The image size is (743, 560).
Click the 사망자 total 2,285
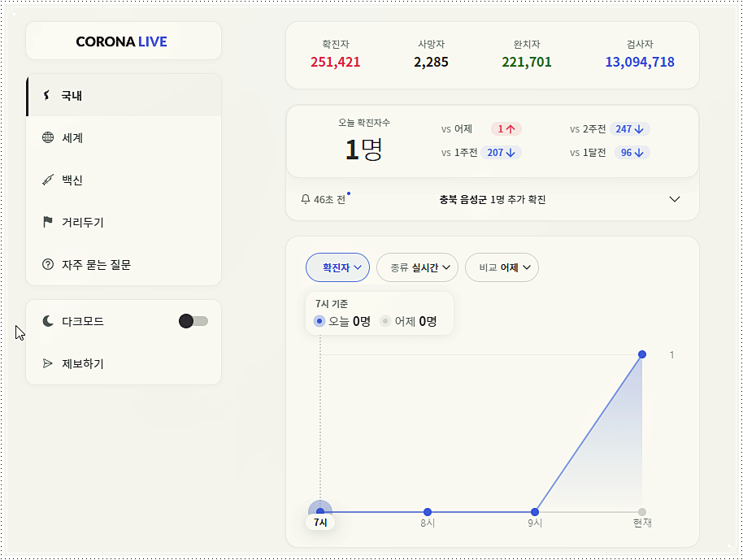click(x=431, y=62)
